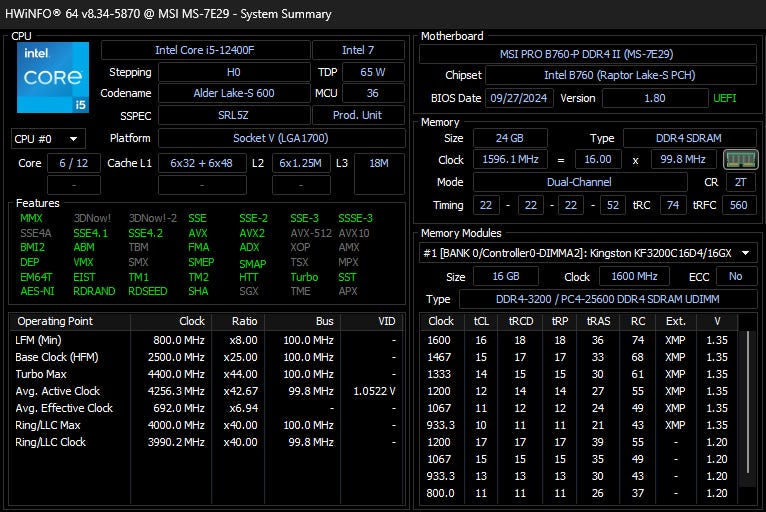766x512 pixels.
Task: Click the Intel Core i5-12400F name field
Action: click(x=205, y=50)
